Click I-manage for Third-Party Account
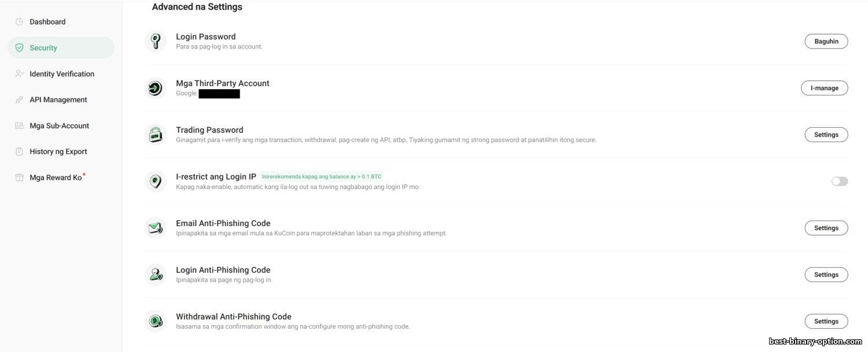The width and height of the screenshot is (868, 352). (825, 88)
